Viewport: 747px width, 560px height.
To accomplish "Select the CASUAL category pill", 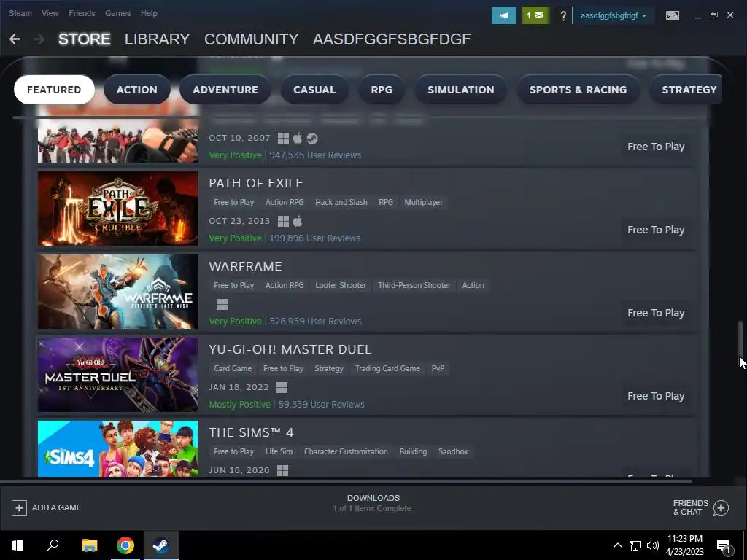I will [x=314, y=90].
